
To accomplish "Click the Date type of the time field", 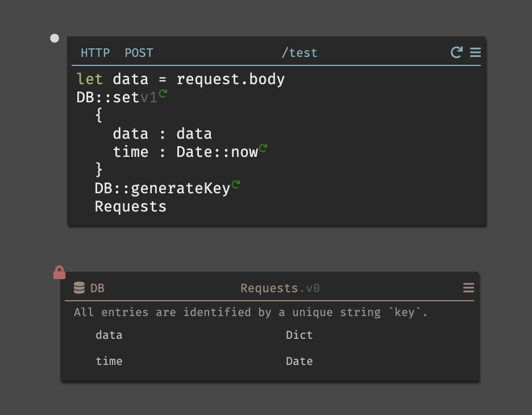I will (x=299, y=361).
